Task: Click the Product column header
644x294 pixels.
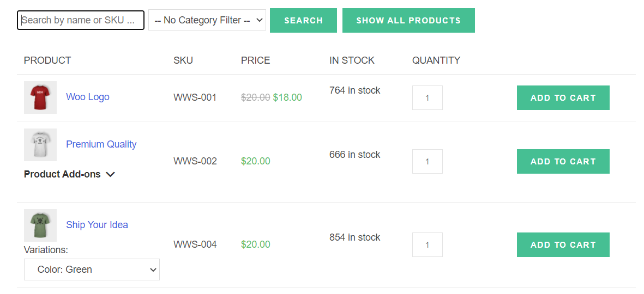Action: pyautogui.click(x=47, y=60)
